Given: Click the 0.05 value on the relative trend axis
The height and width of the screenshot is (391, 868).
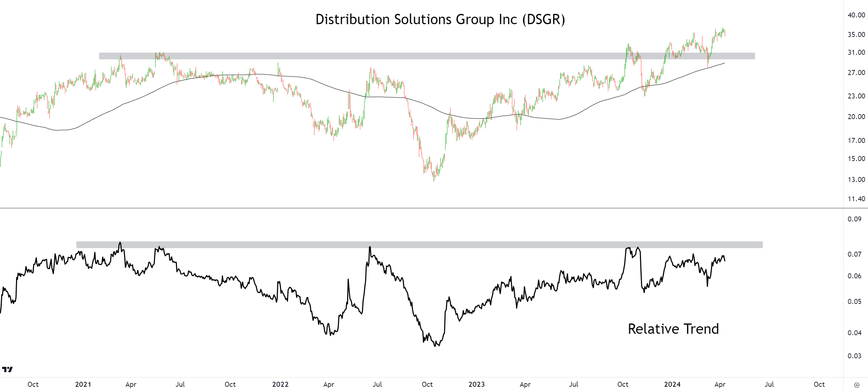Looking at the screenshot, I should 854,301.
